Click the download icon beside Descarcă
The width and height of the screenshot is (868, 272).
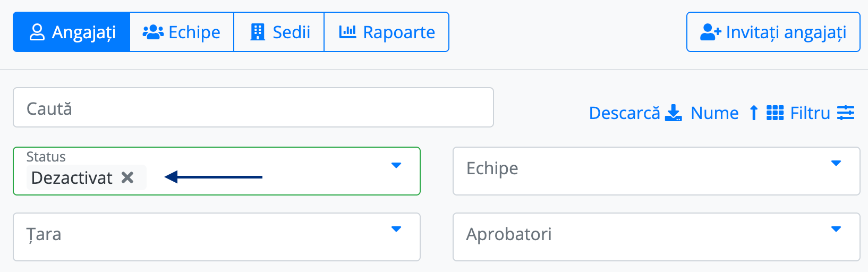(x=674, y=113)
